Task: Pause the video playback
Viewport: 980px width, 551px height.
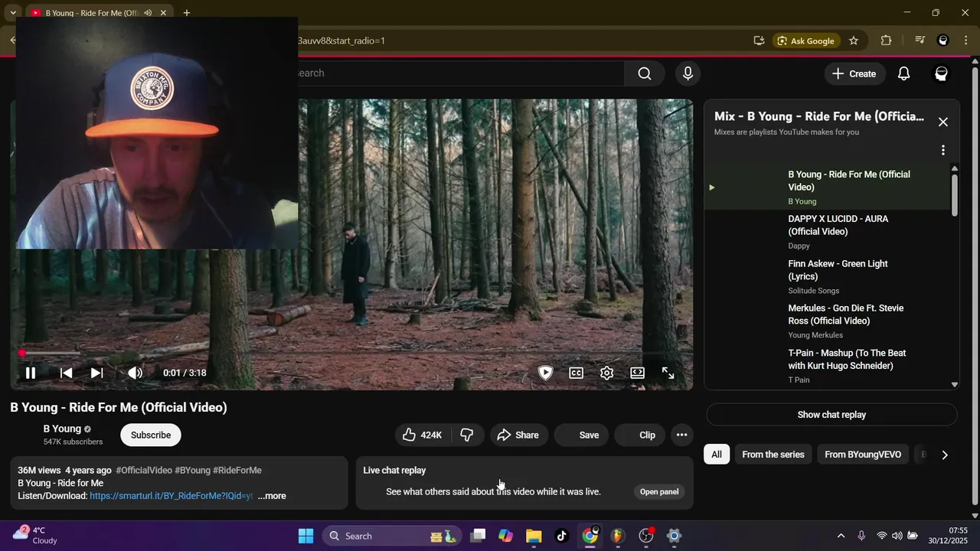Action: pos(31,373)
